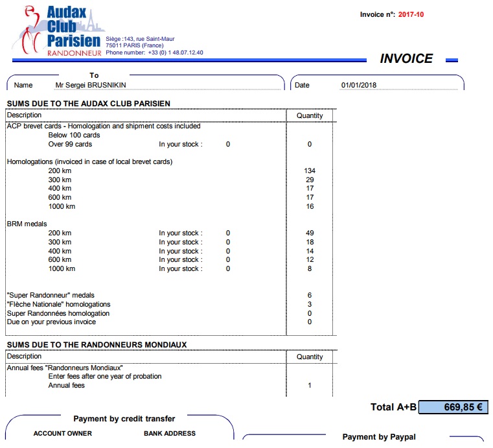Click the INVOICE heading
This screenshot has width=493, height=448.
(x=406, y=58)
